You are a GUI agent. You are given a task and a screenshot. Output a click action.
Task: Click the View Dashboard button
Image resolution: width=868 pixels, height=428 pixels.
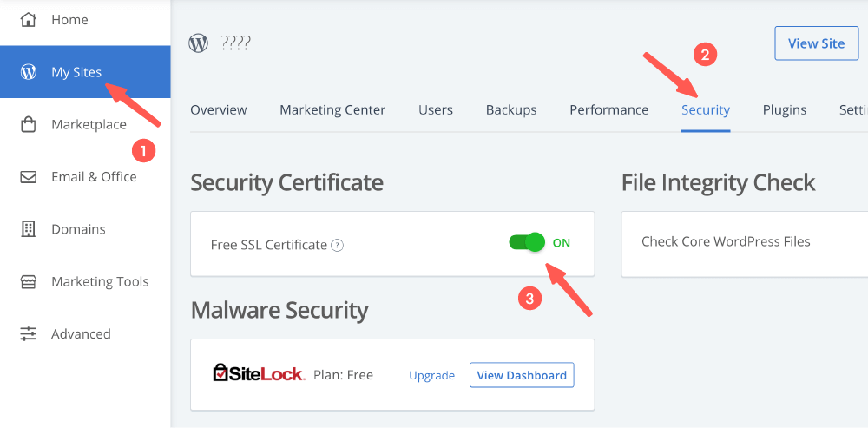522,375
